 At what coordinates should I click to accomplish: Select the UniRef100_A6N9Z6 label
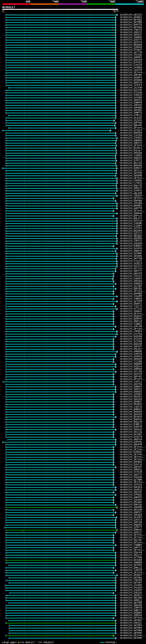[131, 284]
